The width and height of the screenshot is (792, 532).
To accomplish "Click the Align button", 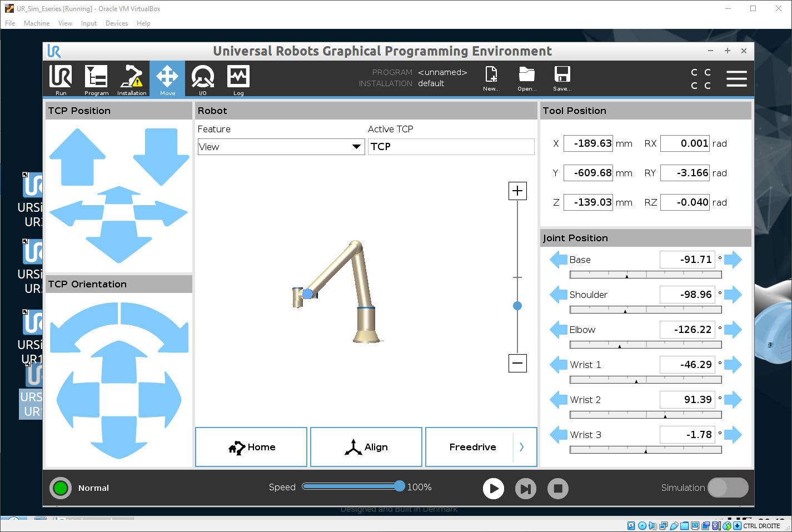I will [366, 447].
